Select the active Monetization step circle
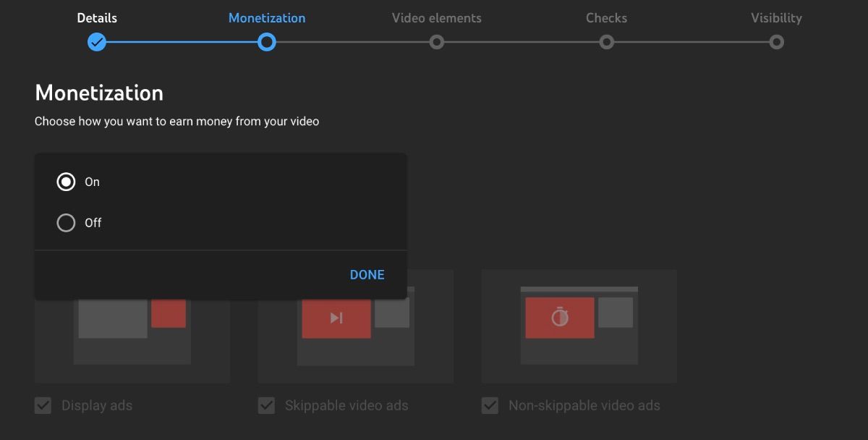 (267, 42)
